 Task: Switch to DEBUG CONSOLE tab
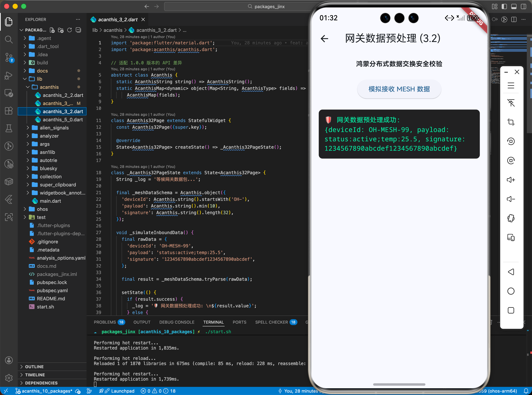tap(177, 322)
